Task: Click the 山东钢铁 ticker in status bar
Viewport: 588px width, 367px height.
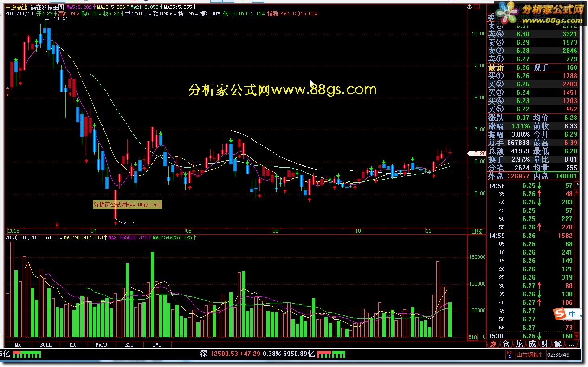Action: [x=530, y=354]
